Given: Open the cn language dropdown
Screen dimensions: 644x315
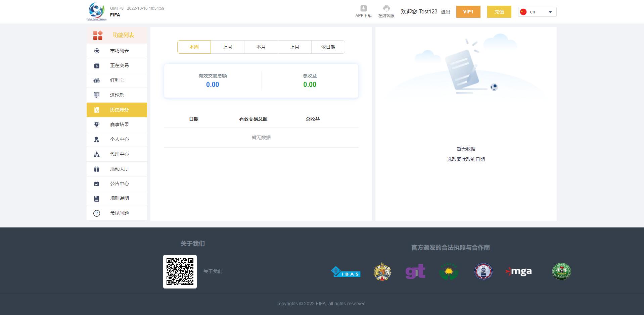Looking at the screenshot, I should tap(537, 12).
